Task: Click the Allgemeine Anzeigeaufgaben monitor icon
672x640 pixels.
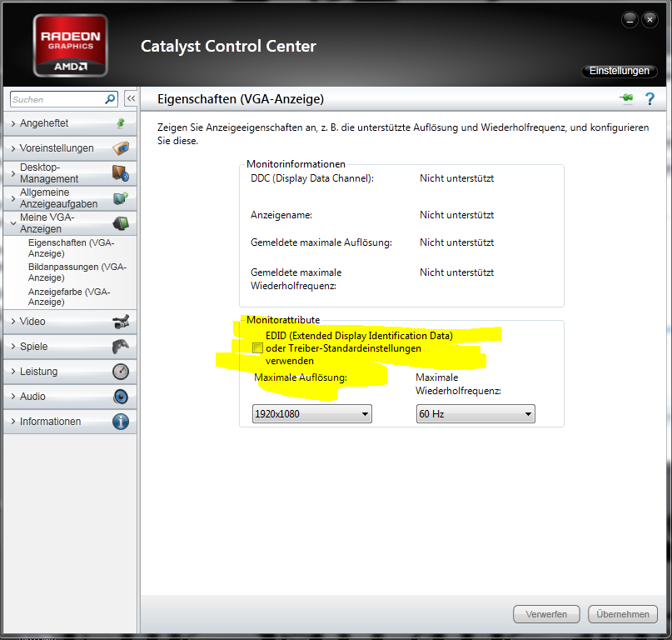Action: point(121,197)
